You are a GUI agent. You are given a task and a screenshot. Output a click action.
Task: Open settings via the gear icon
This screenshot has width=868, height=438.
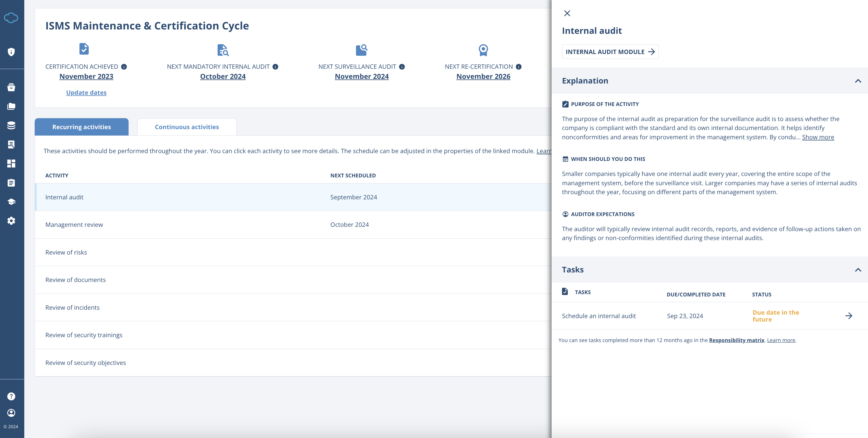12,221
